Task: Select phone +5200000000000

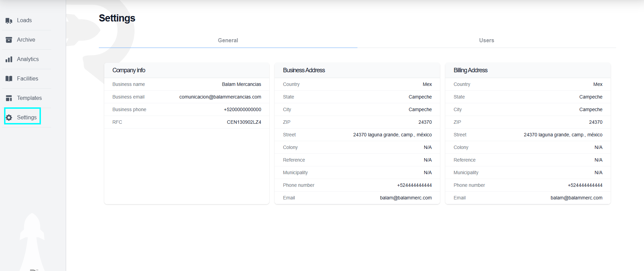Action: [243, 109]
